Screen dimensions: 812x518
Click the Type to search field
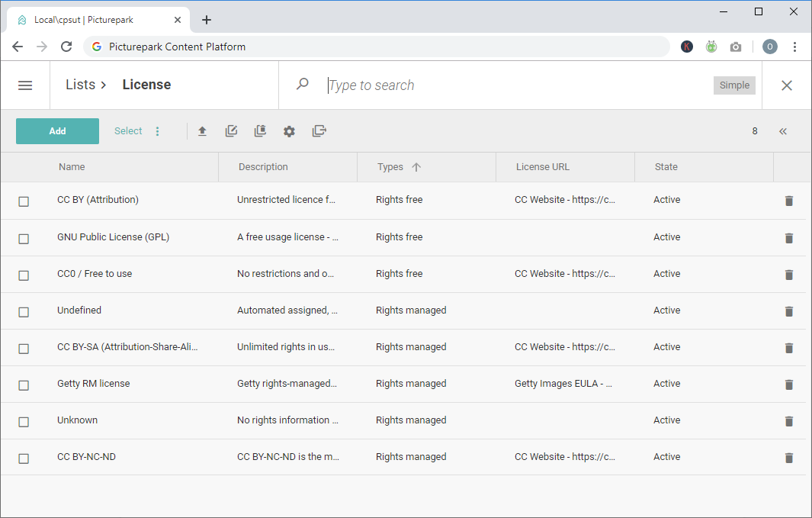(518, 85)
